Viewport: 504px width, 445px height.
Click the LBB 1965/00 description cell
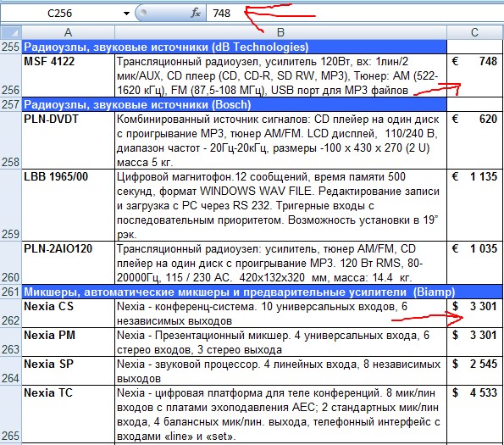[280, 205]
